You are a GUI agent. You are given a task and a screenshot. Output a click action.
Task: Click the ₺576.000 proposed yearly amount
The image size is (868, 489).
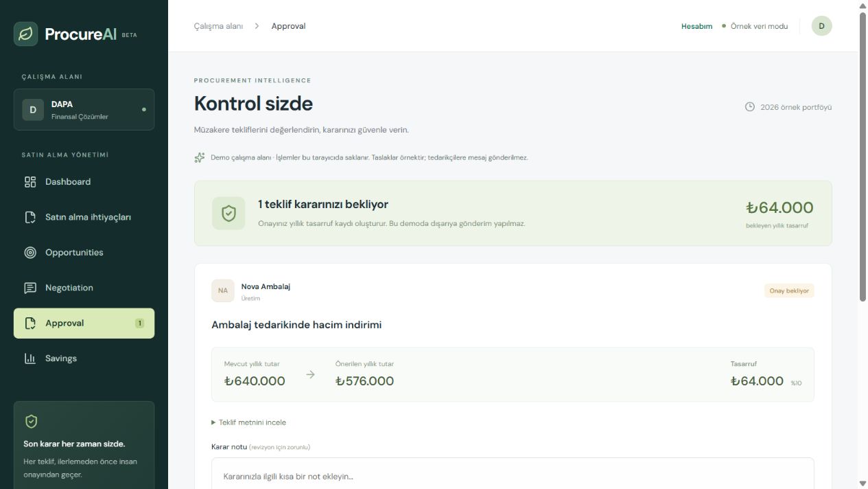[x=364, y=381]
